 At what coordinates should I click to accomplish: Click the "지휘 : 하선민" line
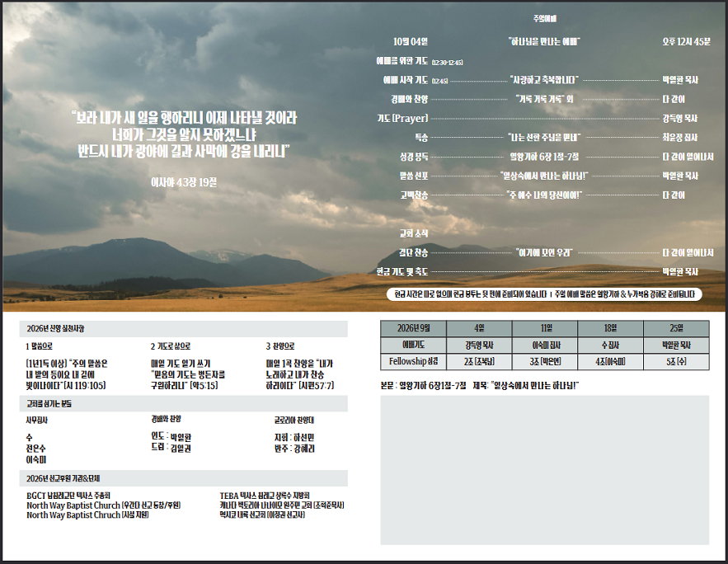pos(294,437)
